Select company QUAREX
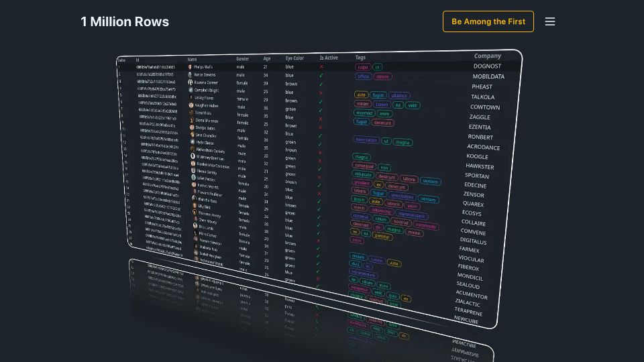 pyautogui.click(x=473, y=204)
